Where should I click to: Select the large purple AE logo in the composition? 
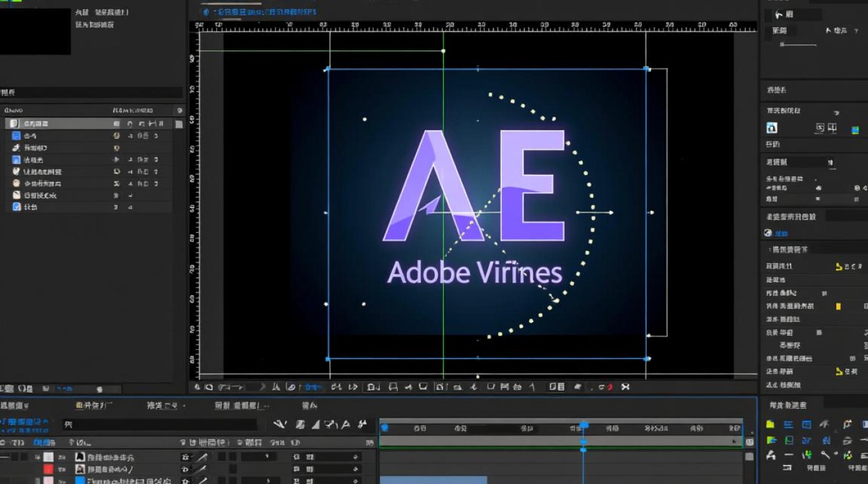(x=475, y=186)
